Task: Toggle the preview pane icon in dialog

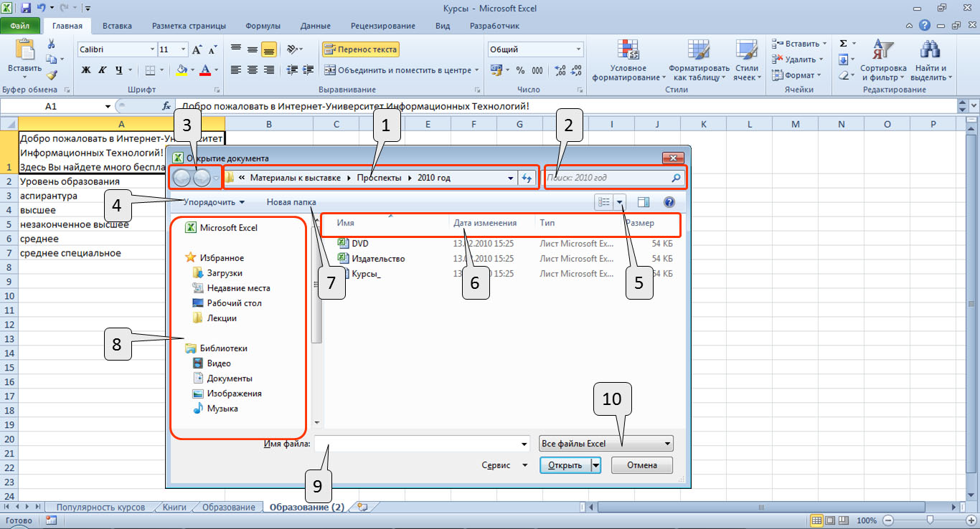Action: point(644,203)
